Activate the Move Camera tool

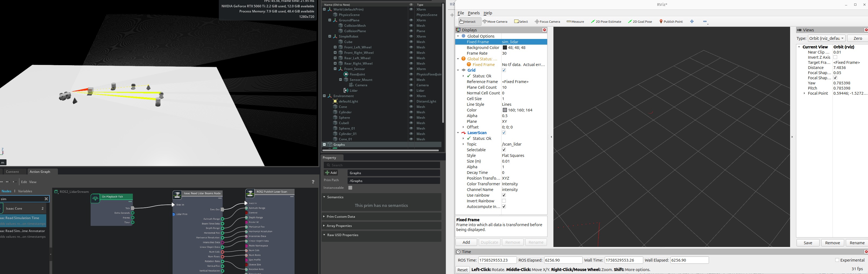495,22
